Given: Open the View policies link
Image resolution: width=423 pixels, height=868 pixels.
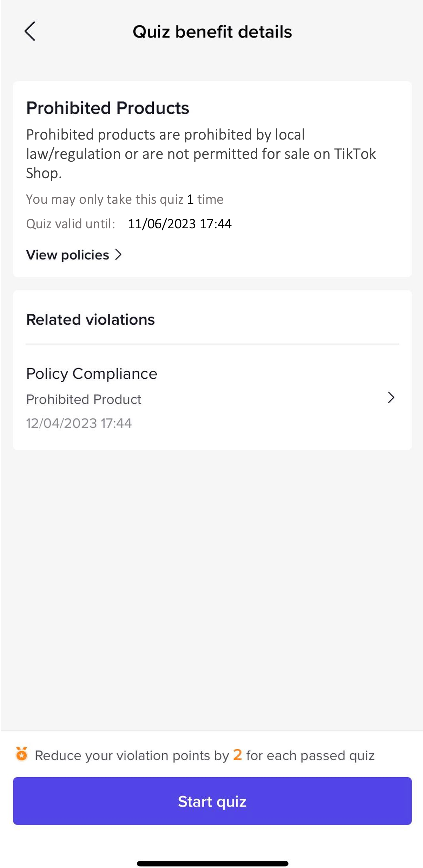Looking at the screenshot, I should [68, 255].
